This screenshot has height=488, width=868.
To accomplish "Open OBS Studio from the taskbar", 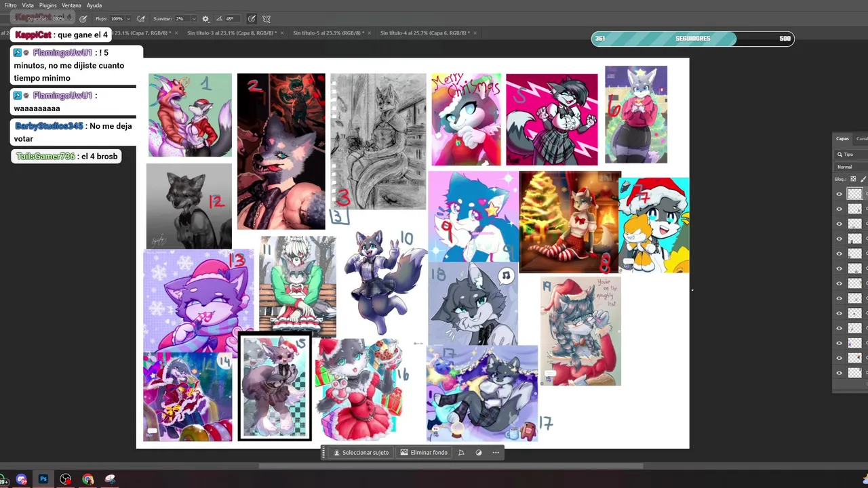I will pyautogui.click(x=66, y=479).
